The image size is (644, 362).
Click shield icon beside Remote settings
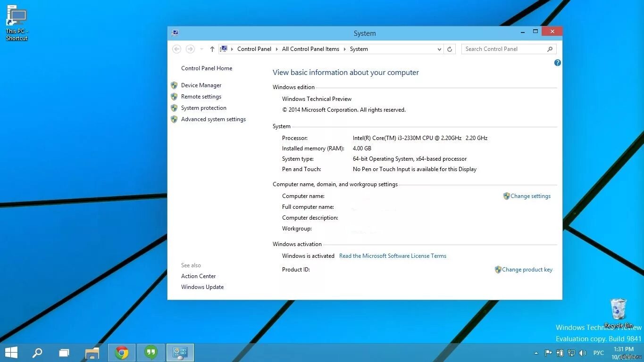click(174, 97)
